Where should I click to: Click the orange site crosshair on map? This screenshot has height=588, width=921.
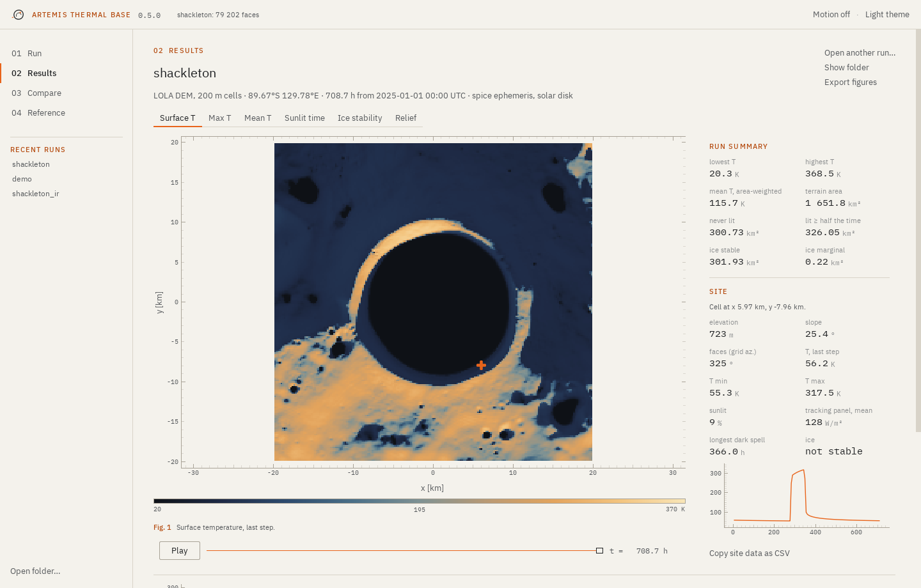(x=481, y=365)
